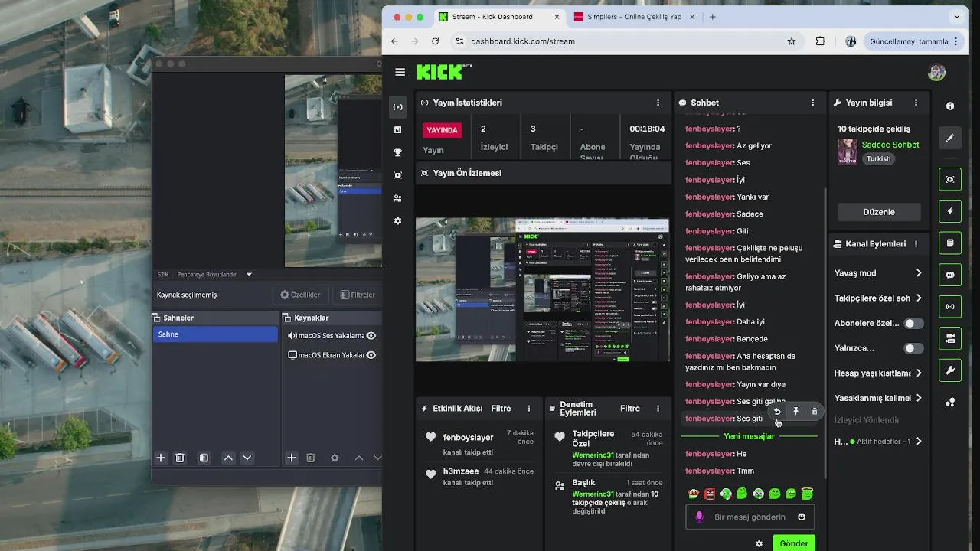
Task: Delete the hovered 'Ses giti' chat message
Action: click(x=814, y=412)
